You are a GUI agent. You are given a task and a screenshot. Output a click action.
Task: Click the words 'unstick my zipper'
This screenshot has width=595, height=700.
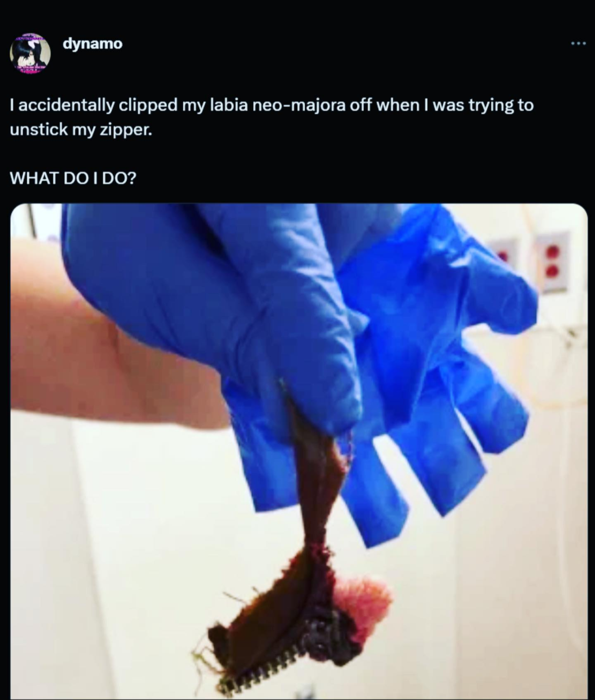click(80, 130)
